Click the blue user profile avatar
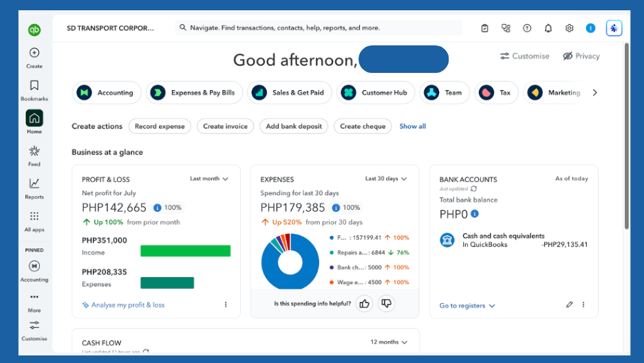This screenshot has height=363, width=644. (590, 28)
